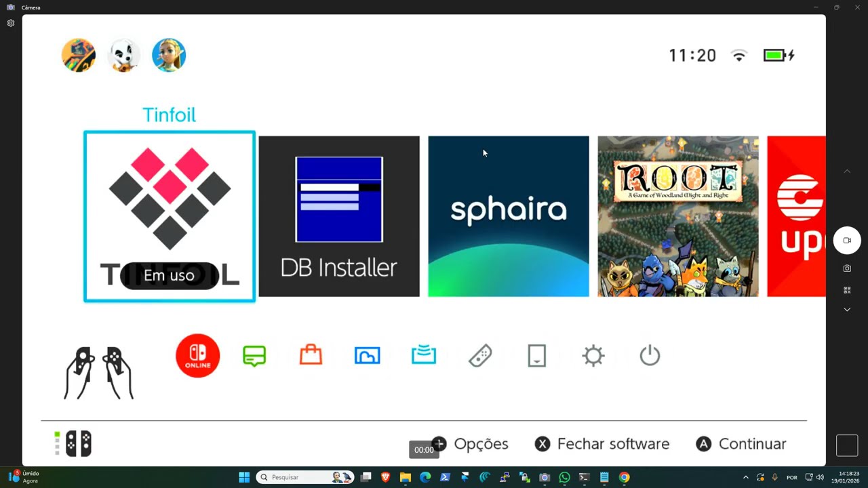This screenshot has width=868, height=488.
Task: Click the Switch Wi-Fi signal icon
Action: 739,56
